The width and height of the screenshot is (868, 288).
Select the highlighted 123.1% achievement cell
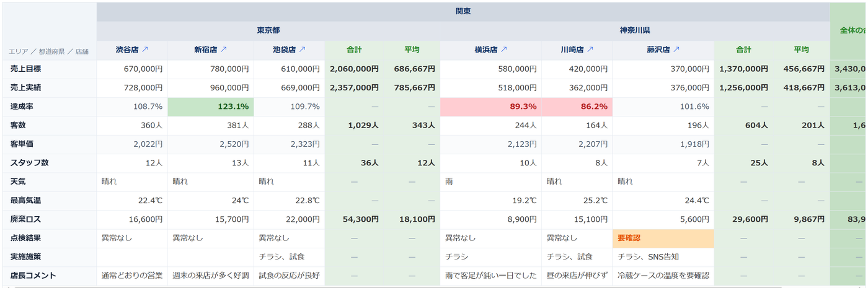pos(210,107)
